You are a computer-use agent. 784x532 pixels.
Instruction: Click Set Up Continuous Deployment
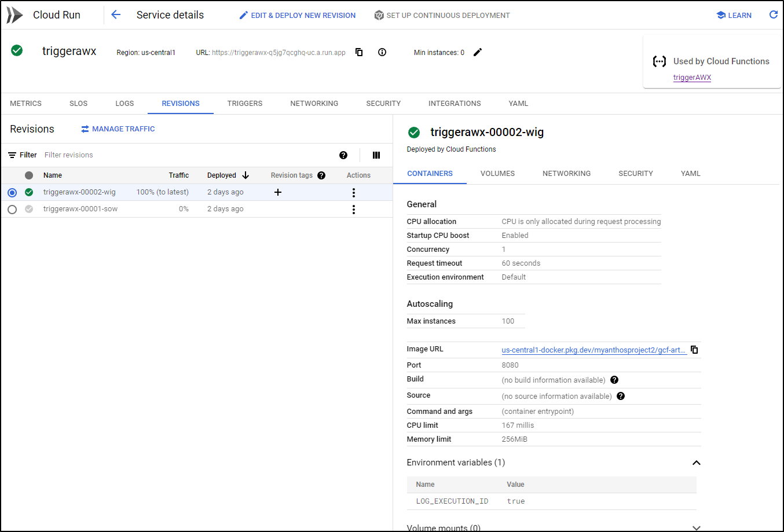[442, 16]
